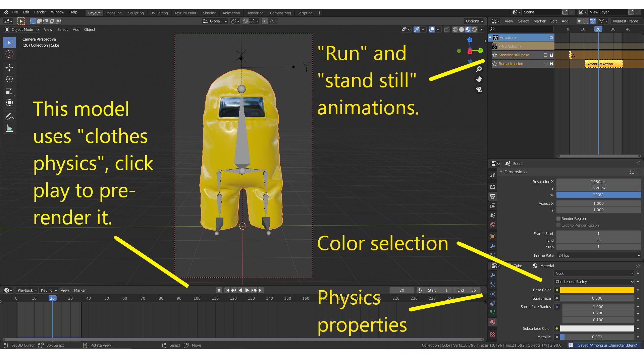Open the Add menu in viewport header
This screenshot has height=362, width=644.
pos(76,29)
